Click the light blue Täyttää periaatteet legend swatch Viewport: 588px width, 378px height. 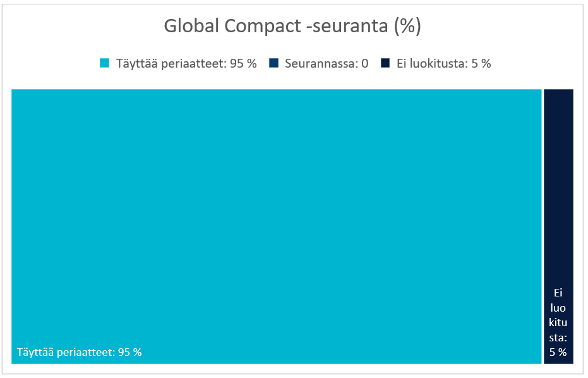click(x=105, y=63)
